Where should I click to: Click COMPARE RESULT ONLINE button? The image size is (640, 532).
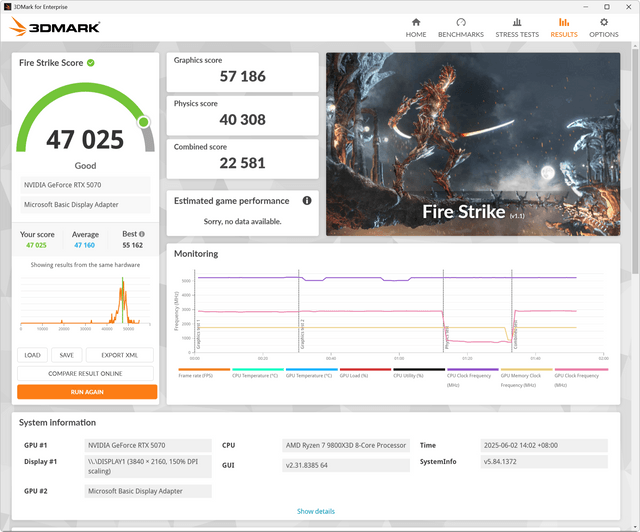(85, 374)
